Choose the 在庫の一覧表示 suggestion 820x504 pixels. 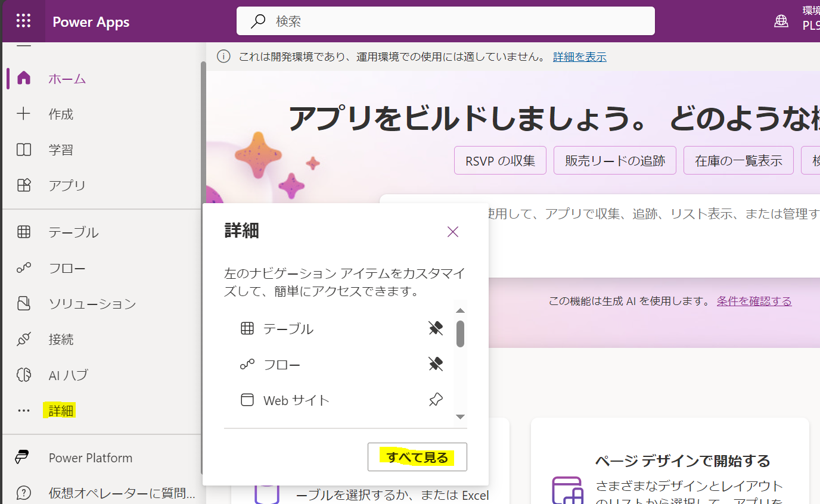click(738, 160)
